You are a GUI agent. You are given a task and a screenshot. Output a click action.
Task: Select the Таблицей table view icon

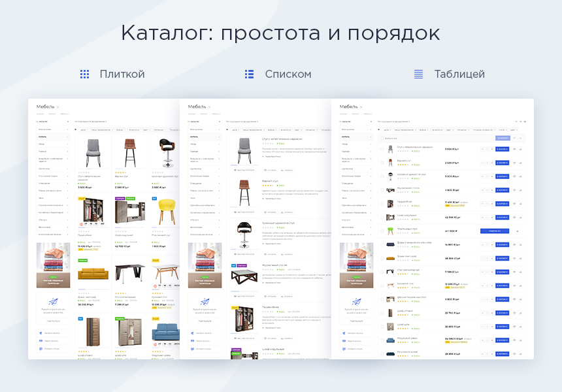click(418, 74)
